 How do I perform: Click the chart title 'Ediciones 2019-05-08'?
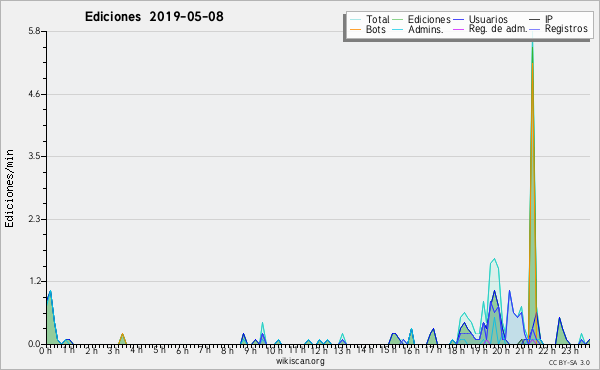(154, 17)
